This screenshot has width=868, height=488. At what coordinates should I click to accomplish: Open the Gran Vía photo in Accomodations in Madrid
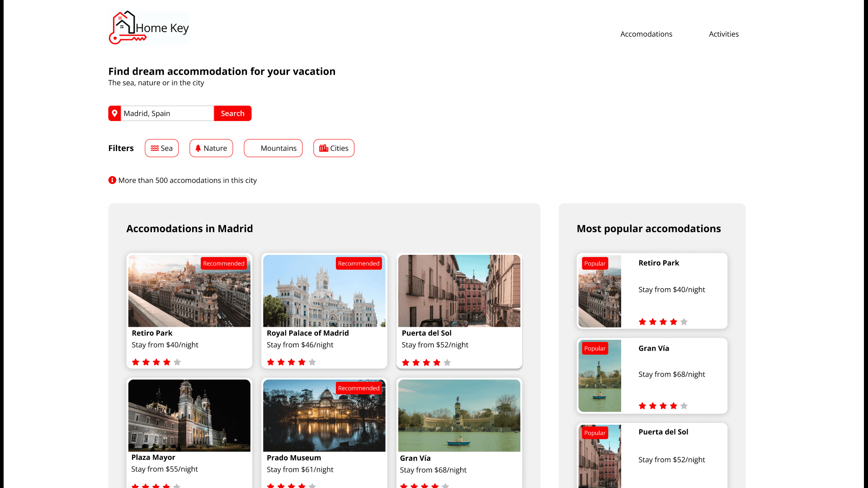click(x=459, y=416)
